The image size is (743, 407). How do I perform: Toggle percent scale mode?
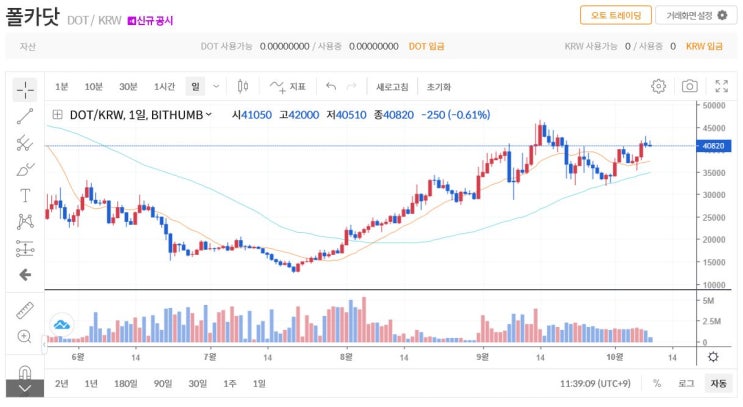point(657,383)
